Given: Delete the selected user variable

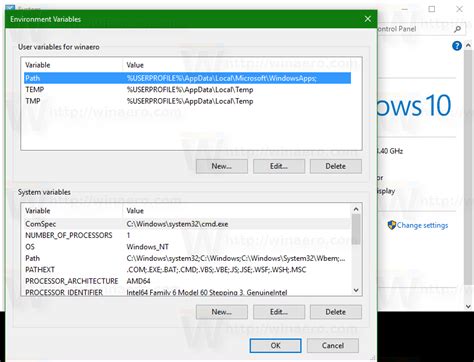Looking at the screenshot, I should coord(336,166).
